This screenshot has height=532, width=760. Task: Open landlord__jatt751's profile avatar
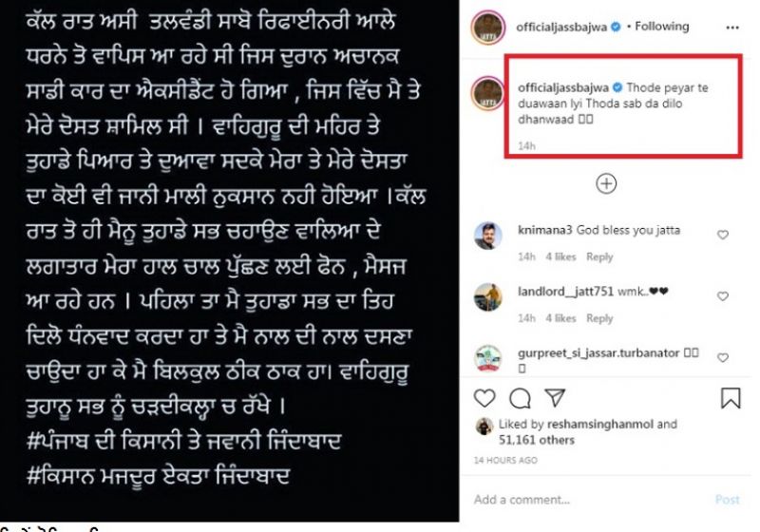point(487,297)
